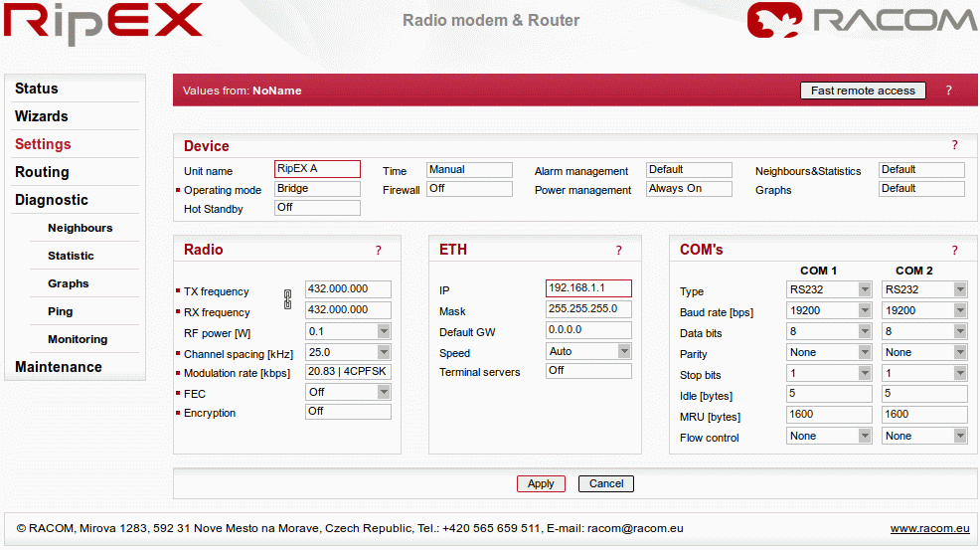The width and height of the screenshot is (980, 550).
Task: Open the FEC dropdown
Action: (x=348, y=392)
